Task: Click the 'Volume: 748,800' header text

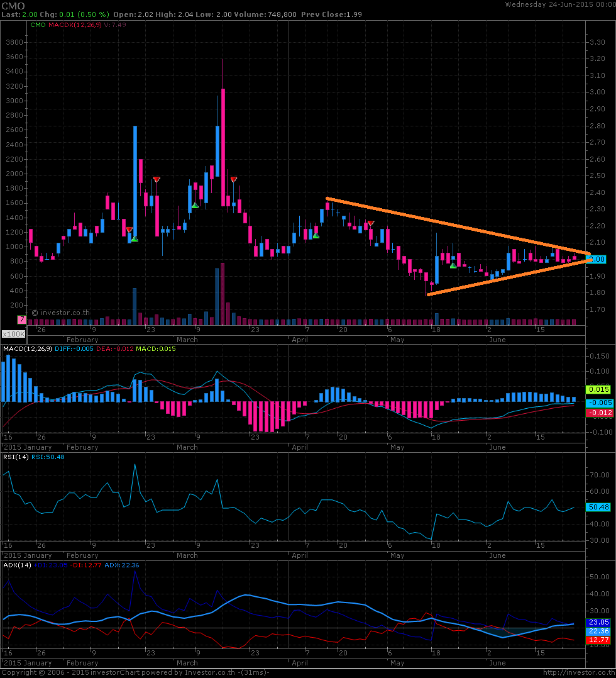Action: coord(265,14)
